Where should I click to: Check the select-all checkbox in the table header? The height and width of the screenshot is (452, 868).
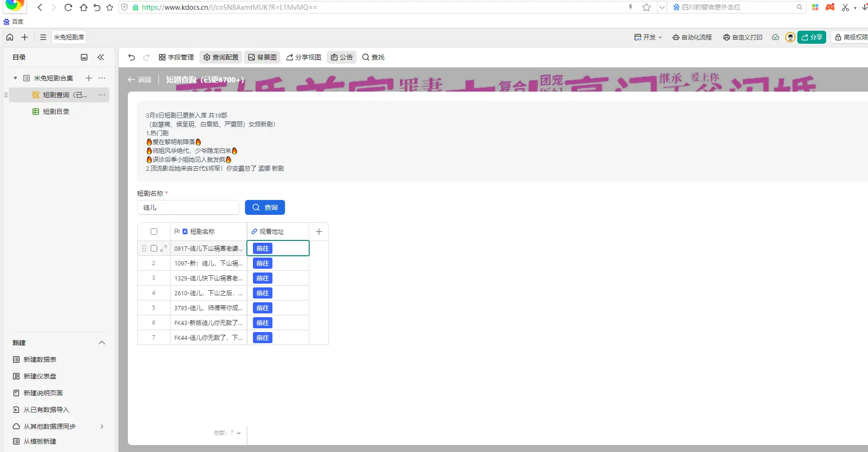154,231
